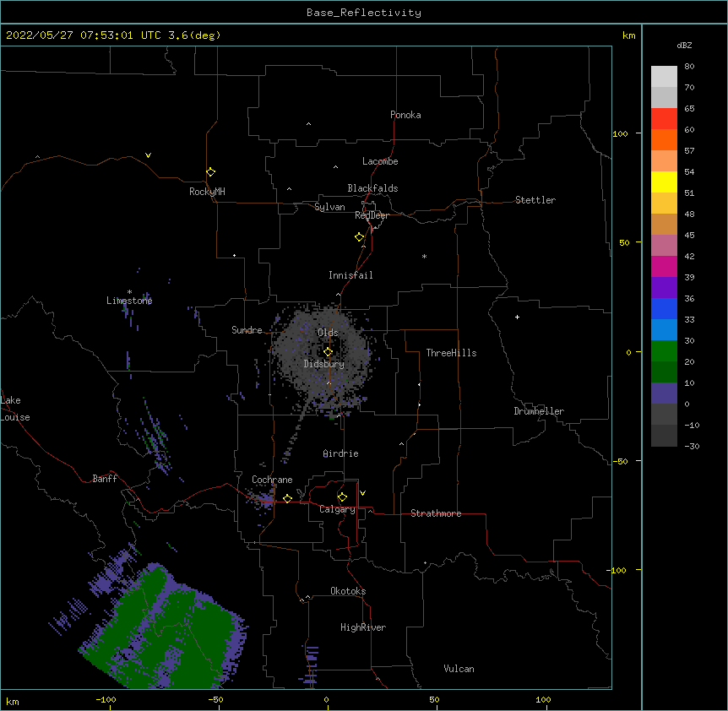Click the yellow marker above Calgary label
Image resolution: width=728 pixels, height=711 pixels.
point(342,497)
